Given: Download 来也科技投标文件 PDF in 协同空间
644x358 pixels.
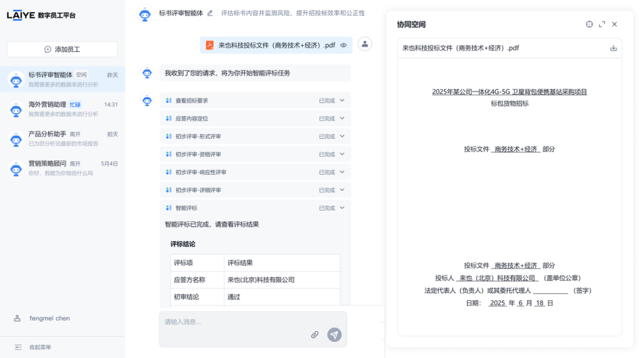Looking at the screenshot, I should click(x=613, y=48).
